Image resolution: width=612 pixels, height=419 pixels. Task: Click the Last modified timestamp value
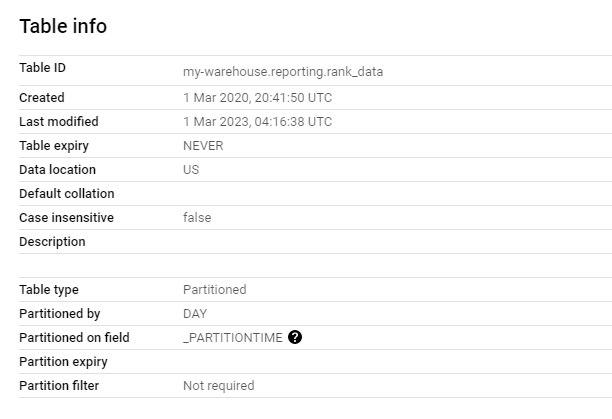pyautogui.click(x=258, y=122)
